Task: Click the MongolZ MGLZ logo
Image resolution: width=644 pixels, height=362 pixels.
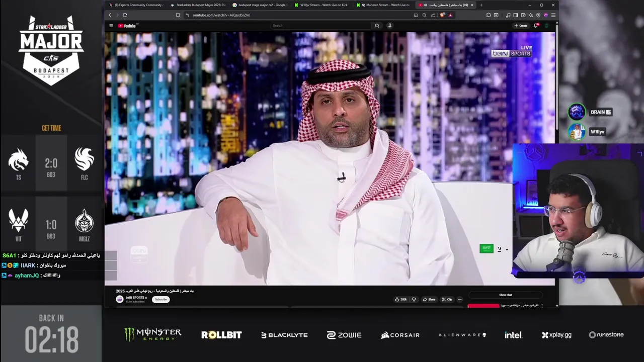Action: coord(84,221)
